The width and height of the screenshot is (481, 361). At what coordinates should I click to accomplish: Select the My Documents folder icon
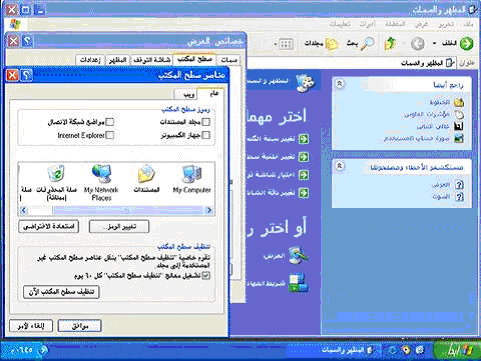click(147, 179)
